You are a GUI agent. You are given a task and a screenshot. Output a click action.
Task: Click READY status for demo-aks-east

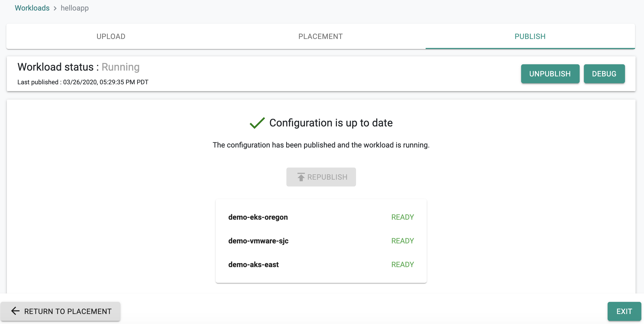point(402,264)
